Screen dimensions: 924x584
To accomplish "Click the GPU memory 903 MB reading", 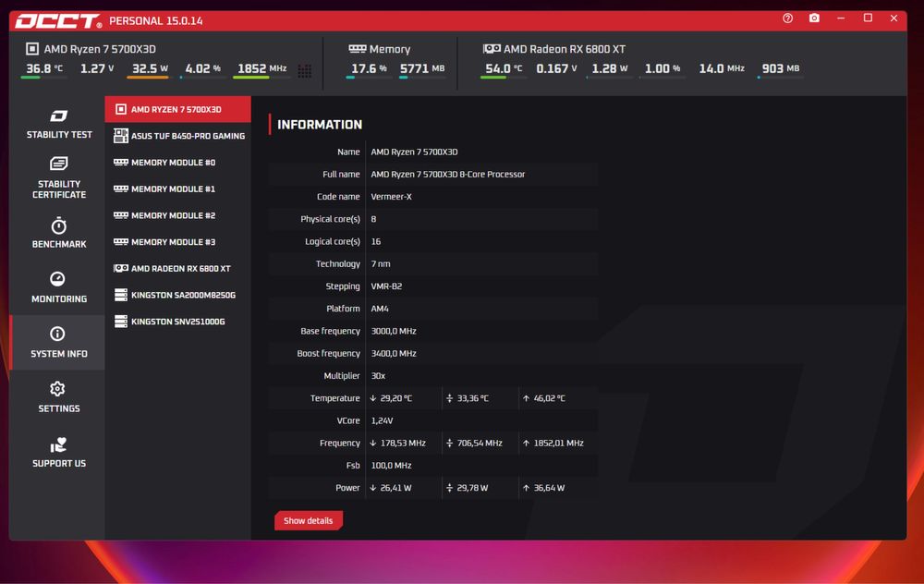I will point(780,68).
